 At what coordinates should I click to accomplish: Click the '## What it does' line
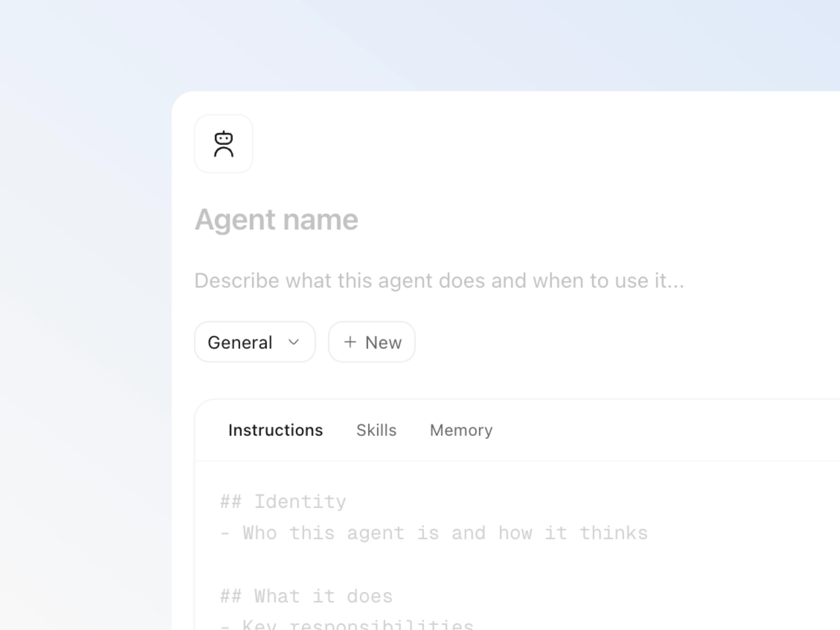(306, 596)
